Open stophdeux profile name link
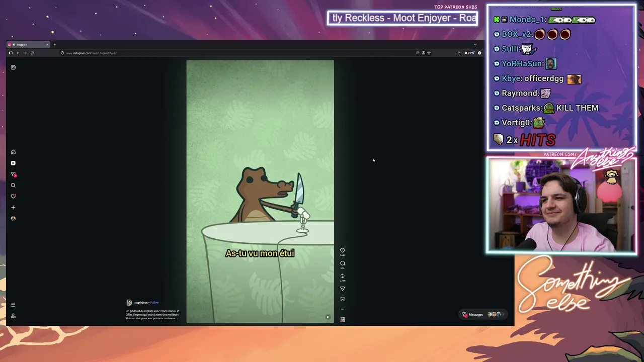Image resolution: width=644 pixels, height=362 pixels. click(141, 303)
